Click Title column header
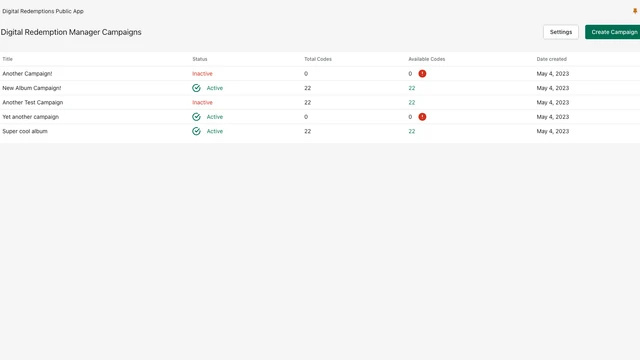The width and height of the screenshot is (640, 360). coord(7,59)
